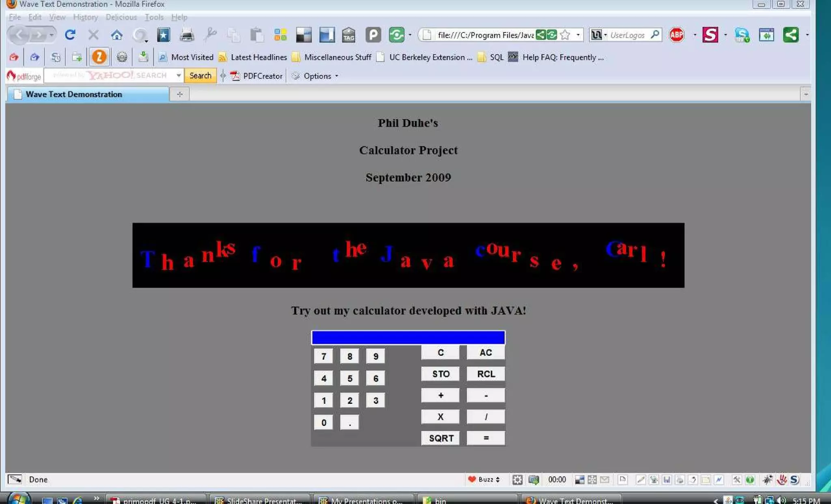Click the calculator's STO key
The height and width of the screenshot is (504, 831).
coord(441,374)
